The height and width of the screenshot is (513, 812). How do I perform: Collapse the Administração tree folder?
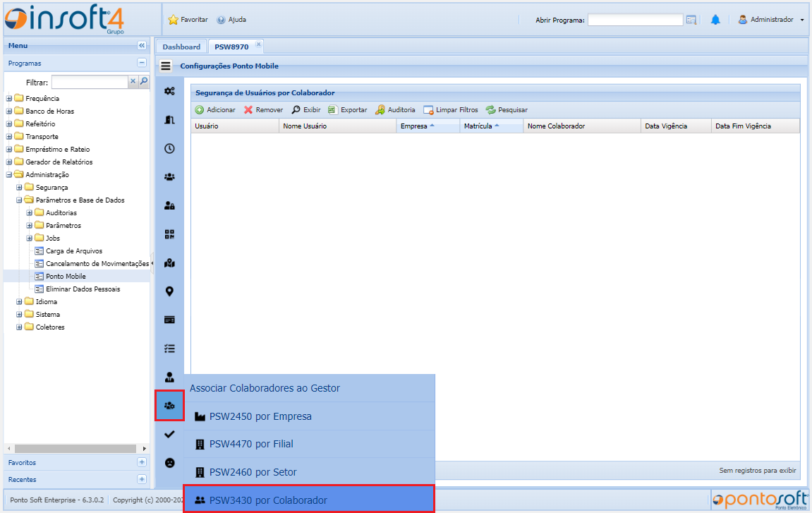pyautogui.click(x=9, y=175)
